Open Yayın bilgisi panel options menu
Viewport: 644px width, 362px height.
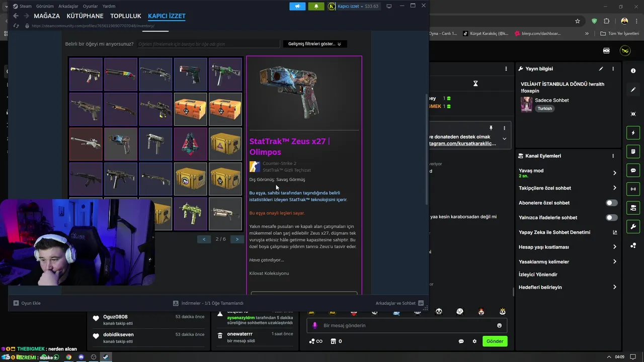click(x=613, y=68)
